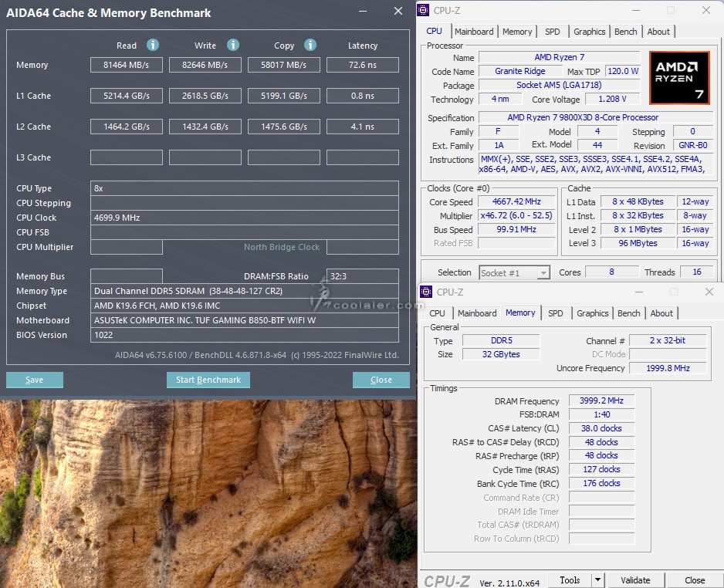Close the AIDA64 window with X icon
Screen dimensions: 724x588
point(398,11)
